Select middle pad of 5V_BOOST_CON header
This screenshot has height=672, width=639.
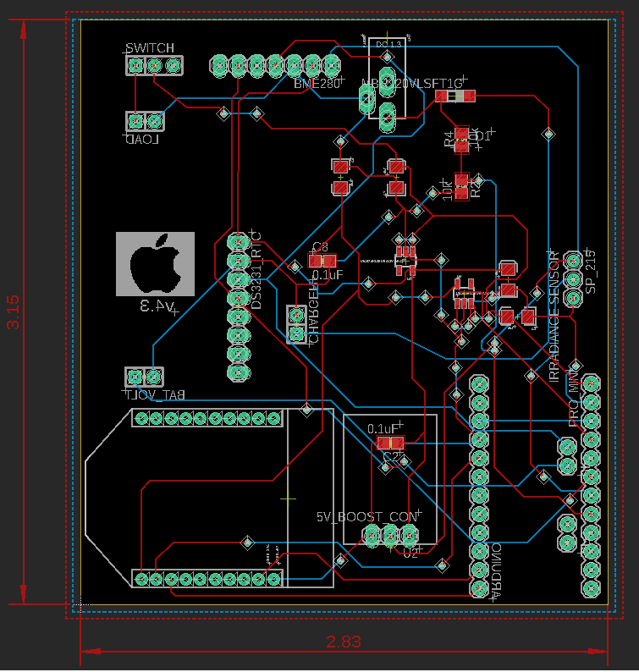[390, 535]
